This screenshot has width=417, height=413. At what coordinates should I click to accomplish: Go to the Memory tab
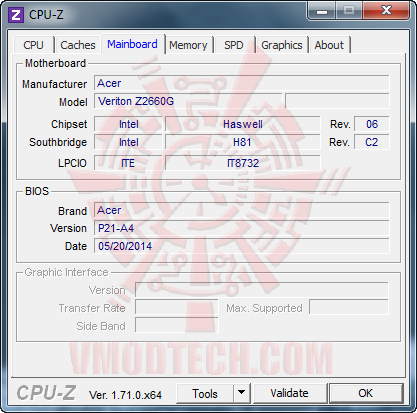(188, 45)
